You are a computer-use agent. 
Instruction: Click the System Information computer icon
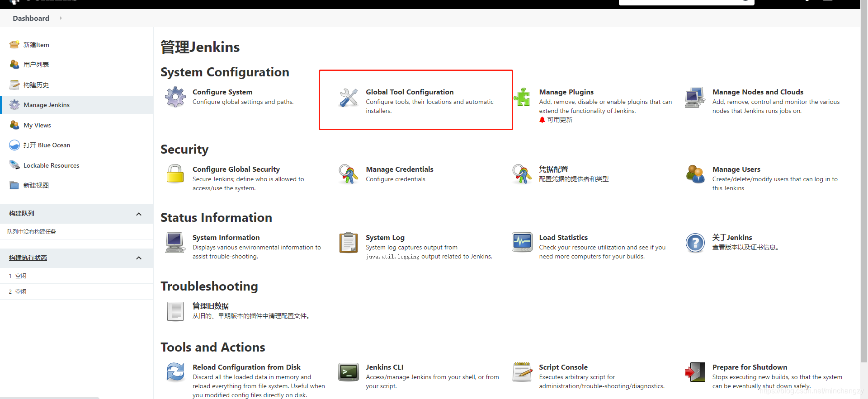[175, 242]
